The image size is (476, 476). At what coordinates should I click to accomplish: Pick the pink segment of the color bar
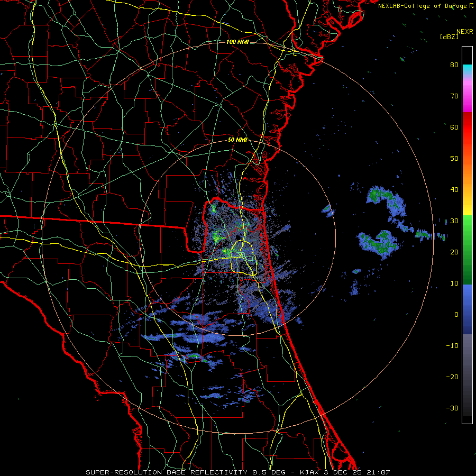pos(467,94)
